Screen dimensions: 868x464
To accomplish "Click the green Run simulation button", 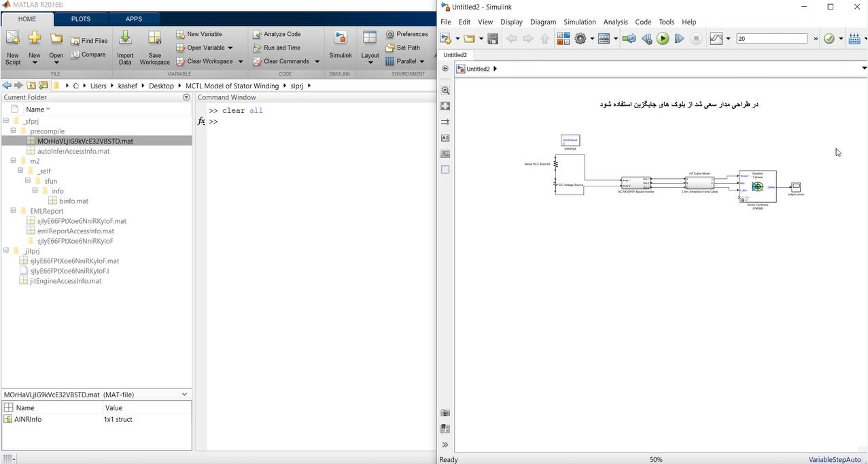I will (x=663, y=39).
